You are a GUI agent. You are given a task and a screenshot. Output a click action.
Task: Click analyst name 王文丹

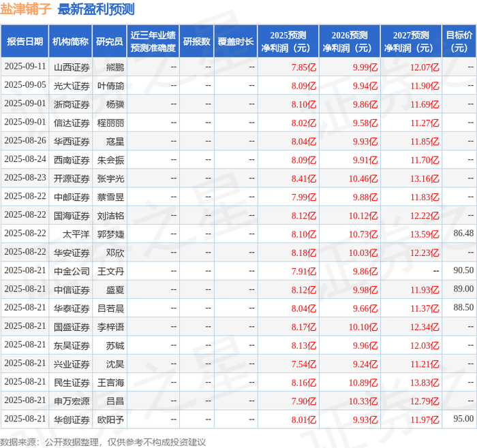(x=110, y=271)
